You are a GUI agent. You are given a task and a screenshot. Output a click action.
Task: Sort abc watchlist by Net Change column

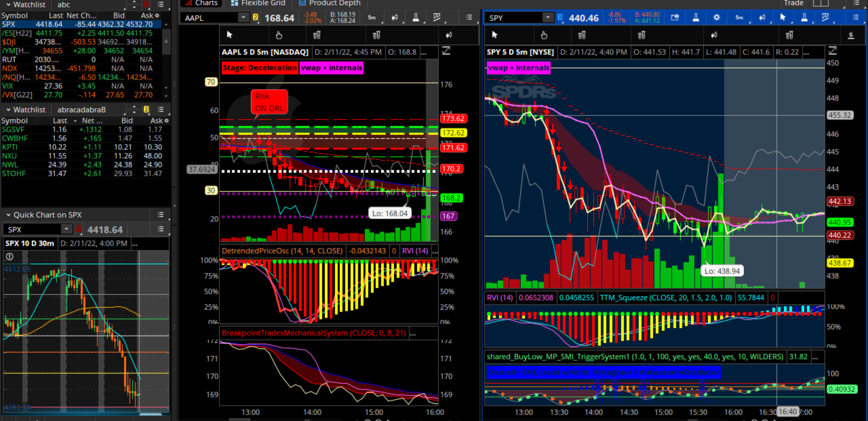click(x=81, y=15)
